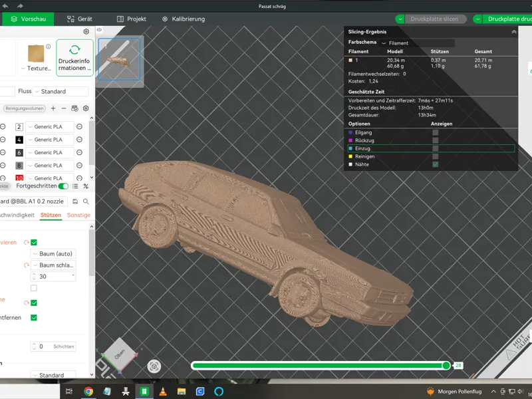Add a filament with plus icon
532x399 pixels.
(x=53, y=108)
